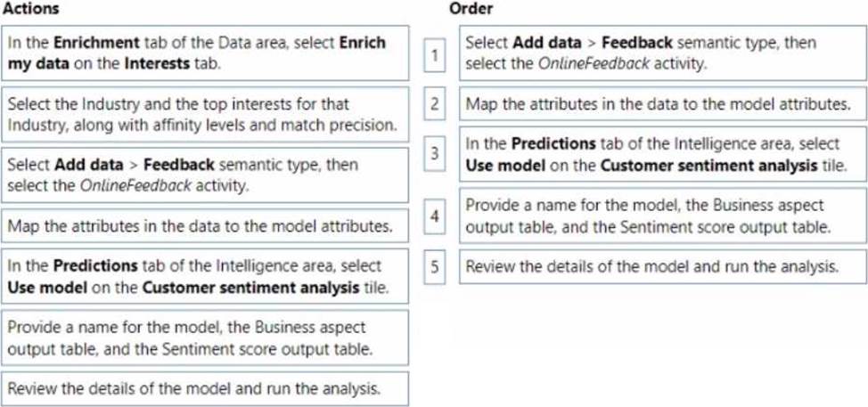Click the Industry and top interests action
Screen dimensions: 868x407
(x=205, y=115)
